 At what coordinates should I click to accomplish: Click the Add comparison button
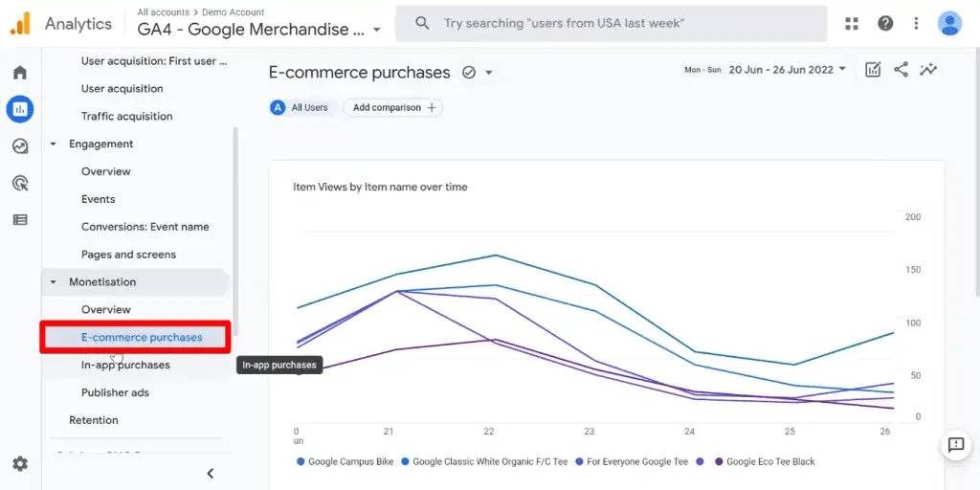click(393, 107)
